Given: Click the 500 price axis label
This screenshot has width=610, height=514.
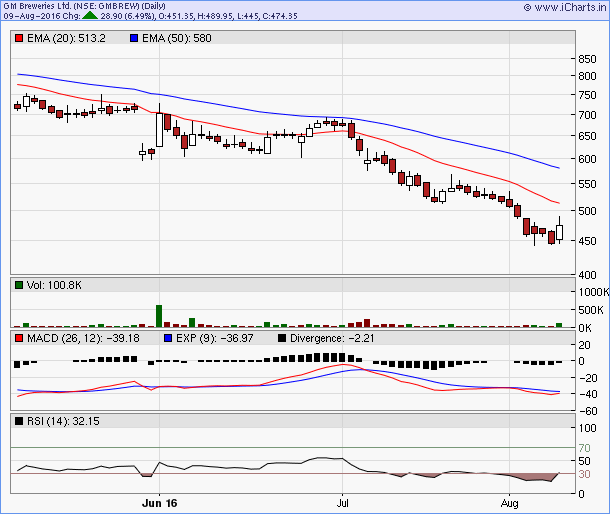Looking at the screenshot, I should point(587,211).
